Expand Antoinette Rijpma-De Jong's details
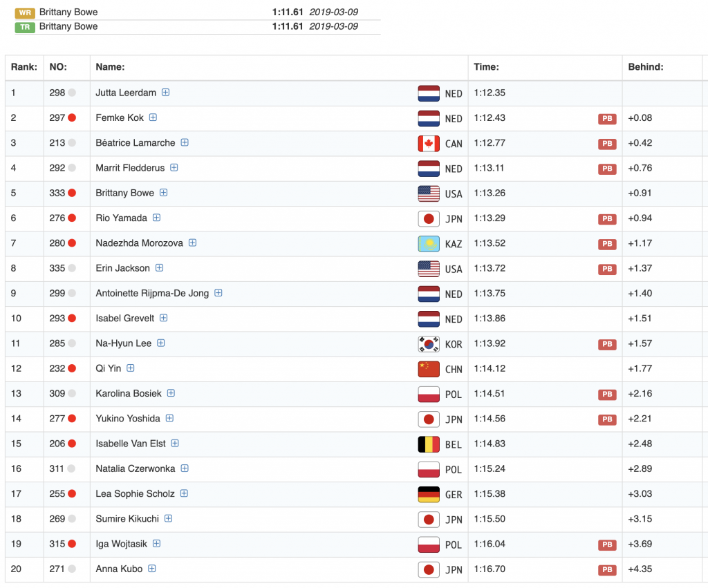Image resolution: width=708 pixels, height=588 pixels. 218,293
